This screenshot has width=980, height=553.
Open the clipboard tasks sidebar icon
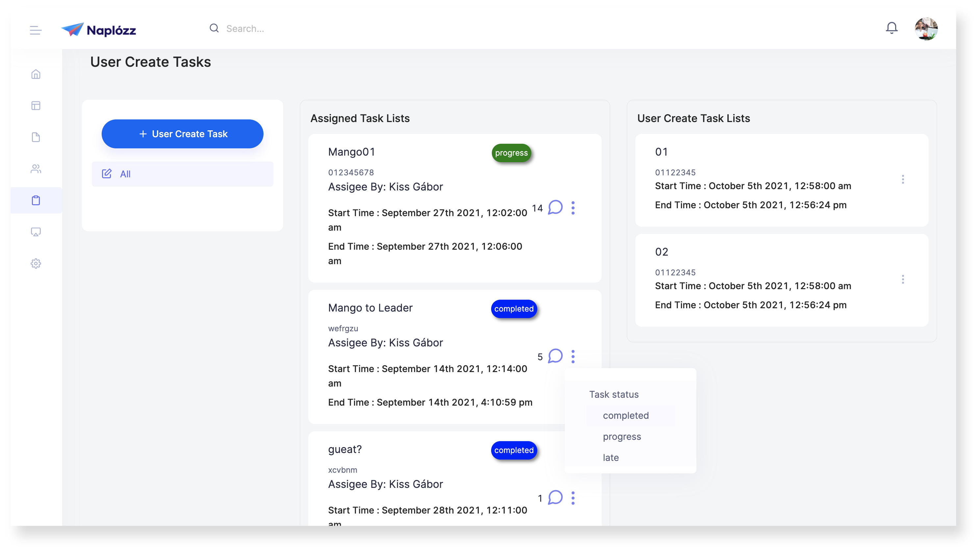(x=36, y=200)
